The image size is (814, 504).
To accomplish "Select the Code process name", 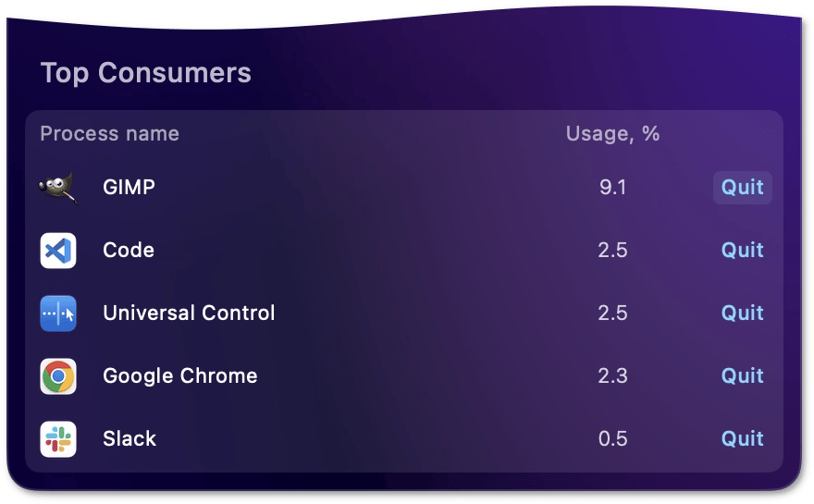I will (129, 251).
